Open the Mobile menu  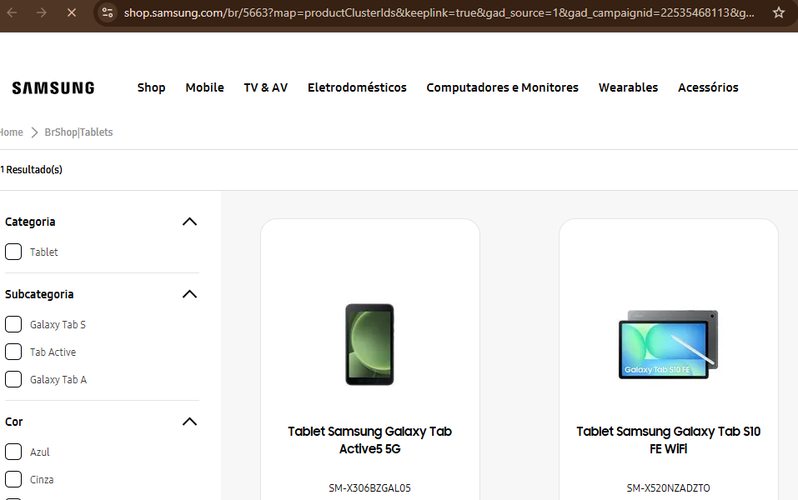[205, 88]
